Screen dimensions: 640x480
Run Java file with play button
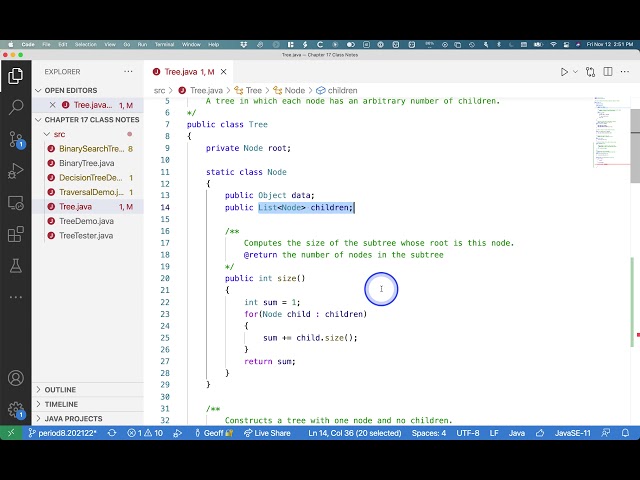(564, 72)
